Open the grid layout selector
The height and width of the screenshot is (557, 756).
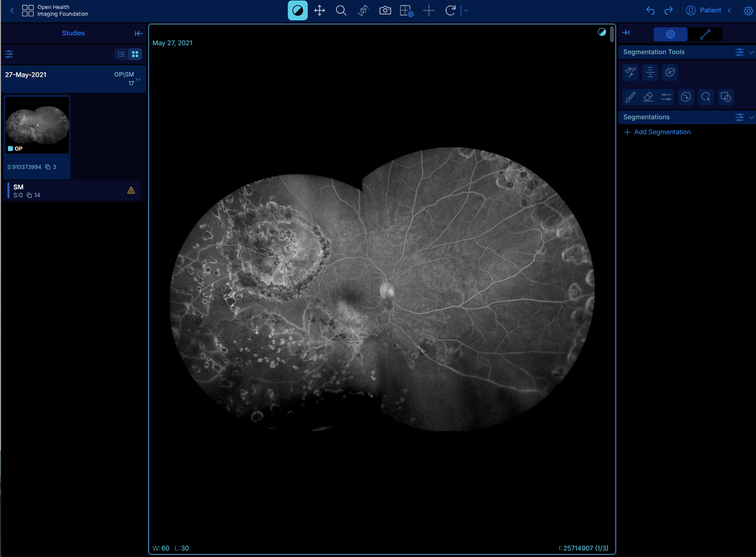click(x=407, y=10)
